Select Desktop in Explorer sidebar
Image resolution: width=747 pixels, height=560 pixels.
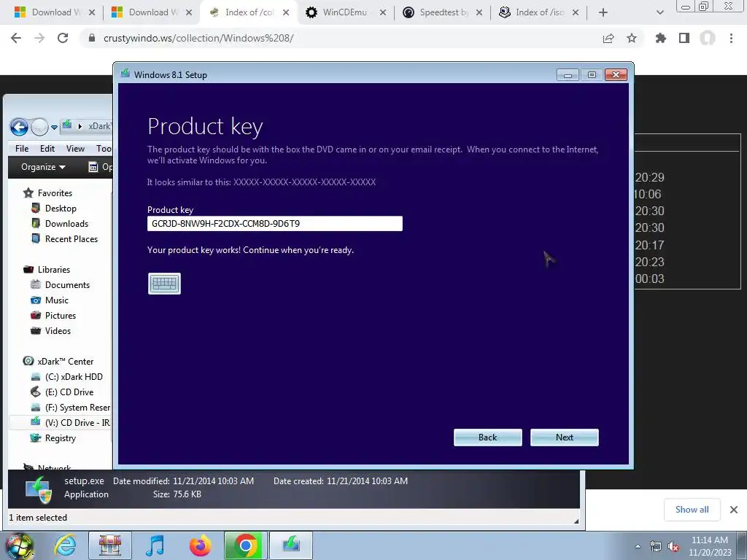point(53,208)
